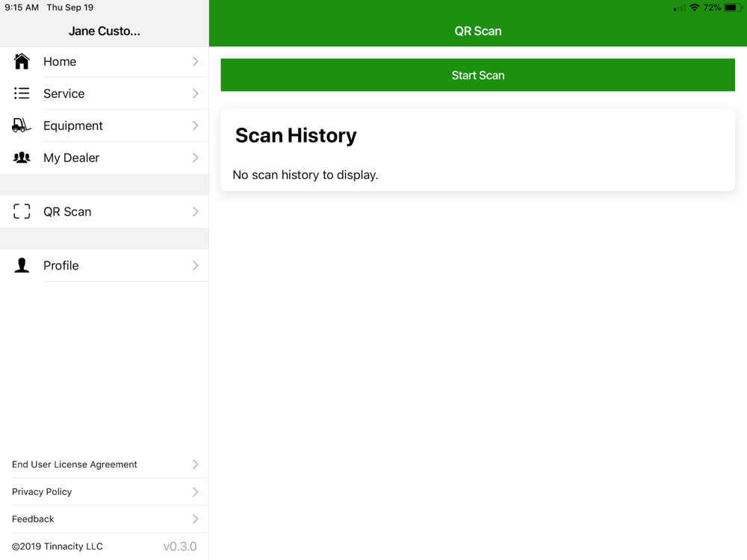The height and width of the screenshot is (560, 747).
Task: Click the Home house icon
Action: tap(22, 61)
